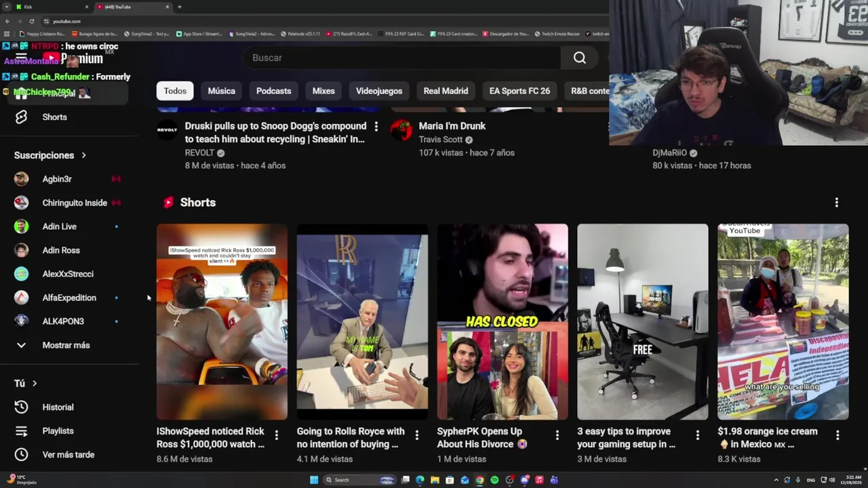Image resolution: width=868 pixels, height=488 pixels.
Task: Click the browser back arrow
Action: pos(7,21)
